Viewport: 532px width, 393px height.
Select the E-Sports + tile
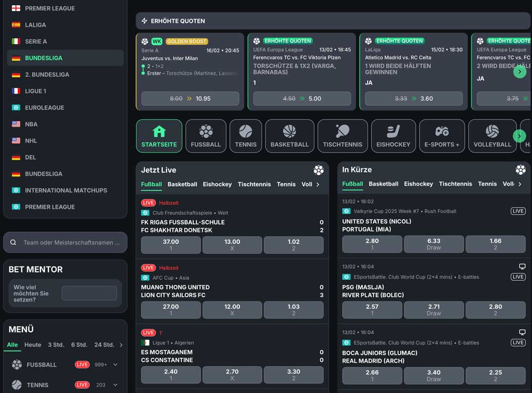pyautogui.click(x=442, y=136)
